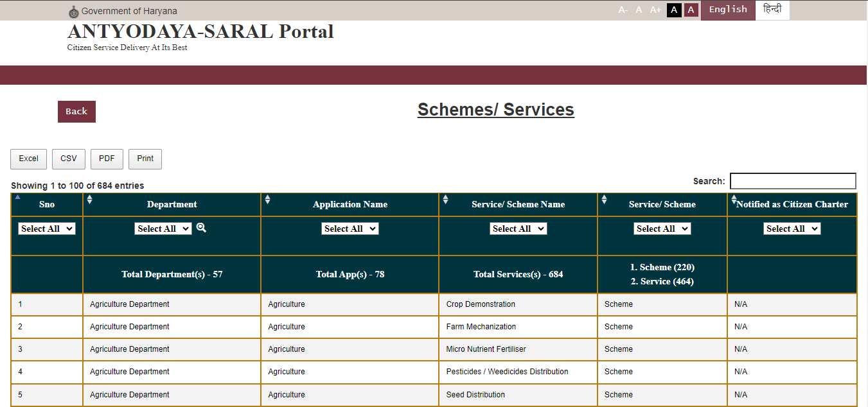Export table as PDF
Viewport: 868px width, 407px height.
pyautogui.click(x=107, y=159)
